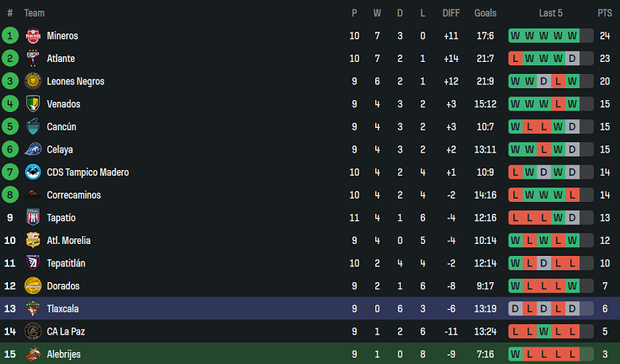Click the Celaya team logo

33,149
